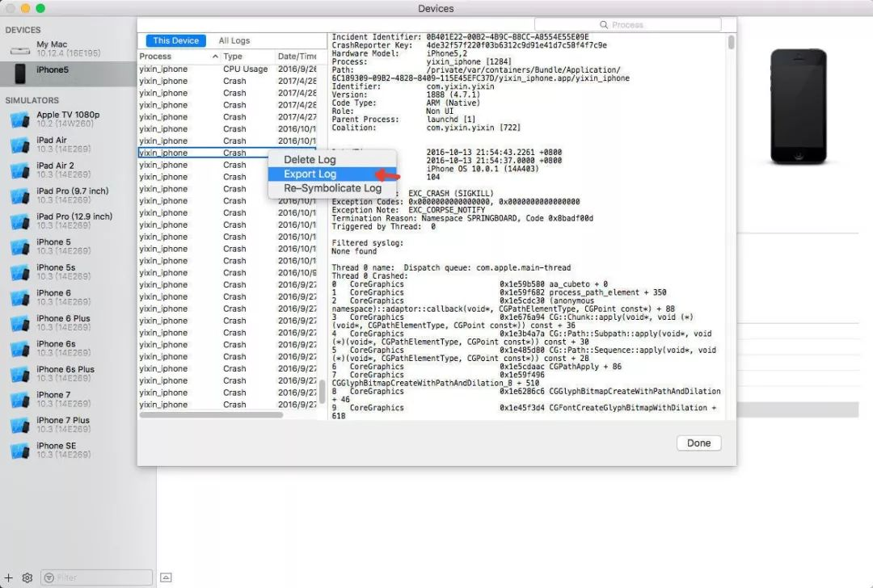Select My Mac text in devices list
Viewport: 873px width, 588px height.
[x=52, y=44]
